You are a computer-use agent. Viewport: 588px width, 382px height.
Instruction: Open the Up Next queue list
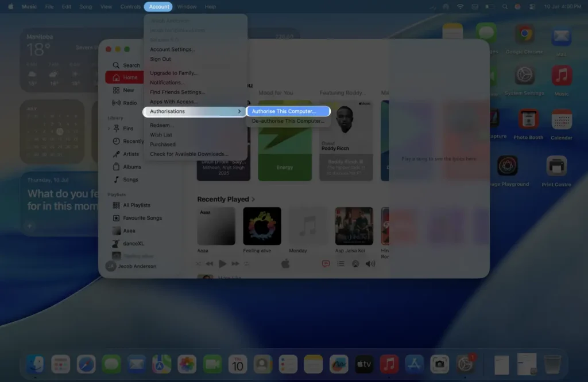click(x=341, y=264)
